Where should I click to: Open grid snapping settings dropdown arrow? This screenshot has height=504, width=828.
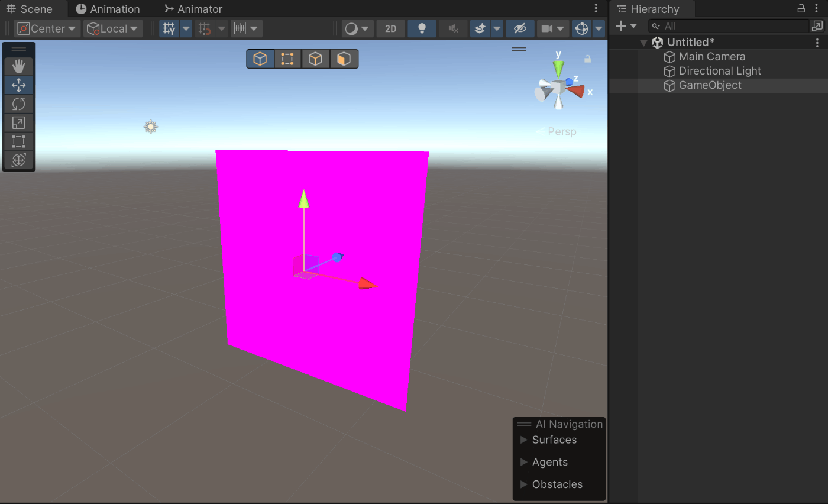(221, 28)
